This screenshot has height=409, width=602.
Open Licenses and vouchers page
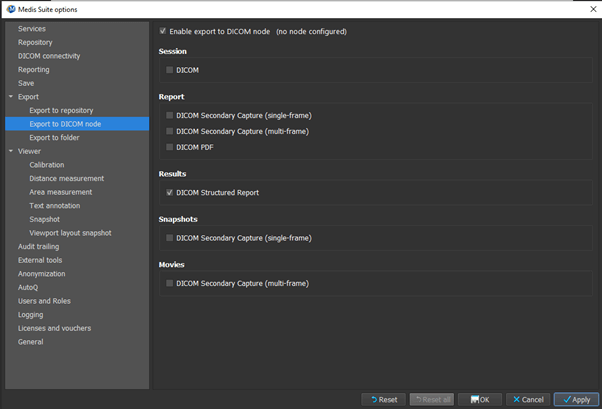click(x=54, y=328)
